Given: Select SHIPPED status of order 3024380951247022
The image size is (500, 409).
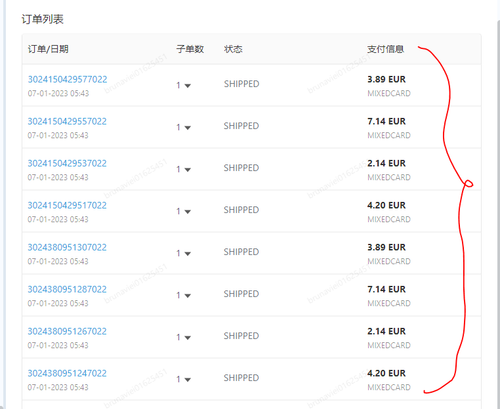Looking at the screenshot, I should [241, 378].
